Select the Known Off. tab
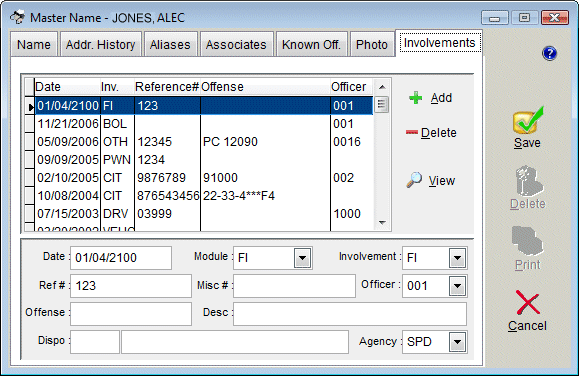Image resolution: width=579 pixels, height=376 pixels. (311, 44)
